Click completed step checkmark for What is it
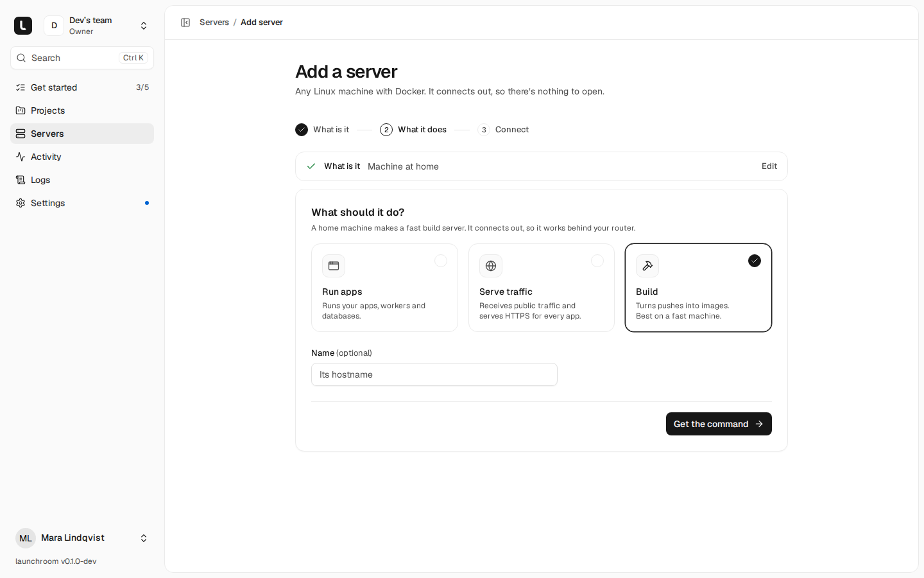Screen dimensions: 924x578 click(302, 130)
